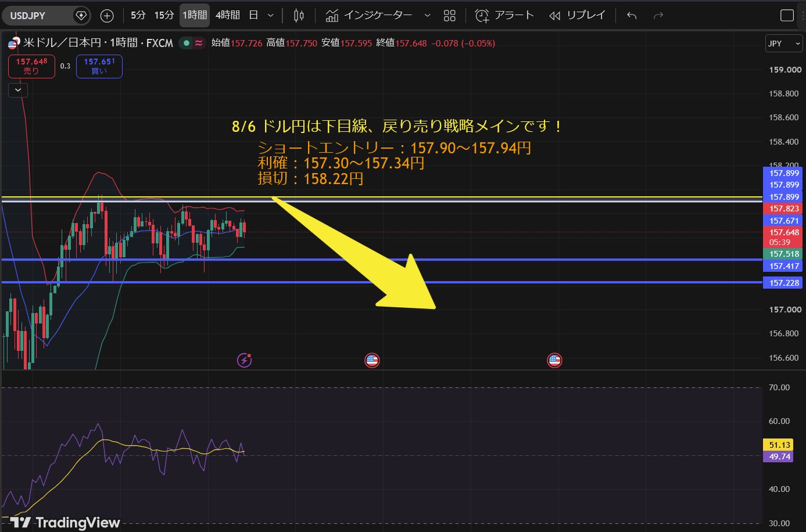The image size is (806, 532).
Task: Open the JPY currency dropdown
Action: pos(784,44)
